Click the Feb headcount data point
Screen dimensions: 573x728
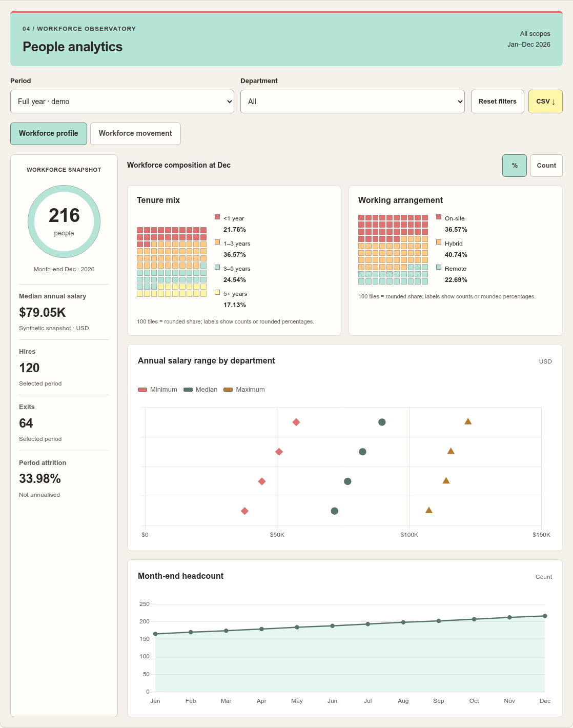(191, 632)
